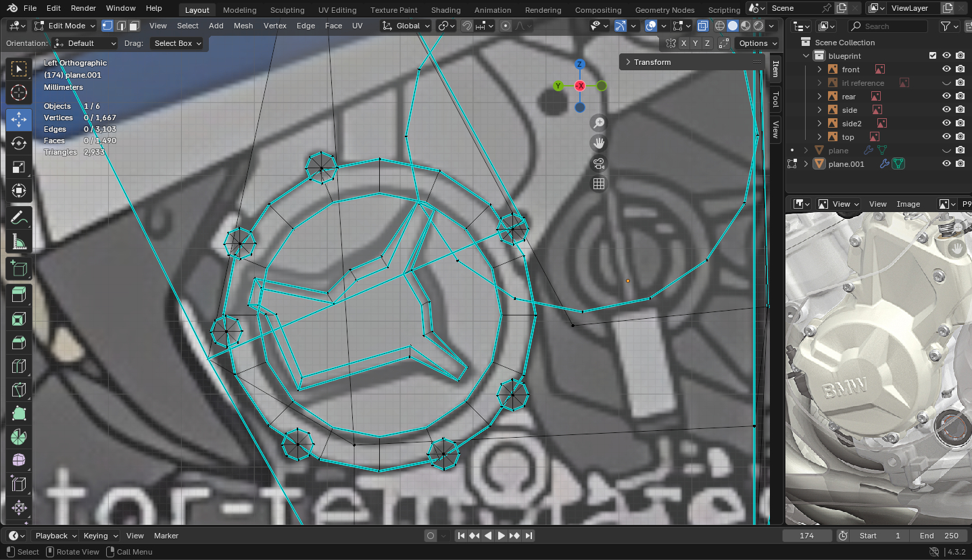Click the viewport zoom magnifier gizmo
The height and width of the screenshot is (560, 972).
point(598,122)
